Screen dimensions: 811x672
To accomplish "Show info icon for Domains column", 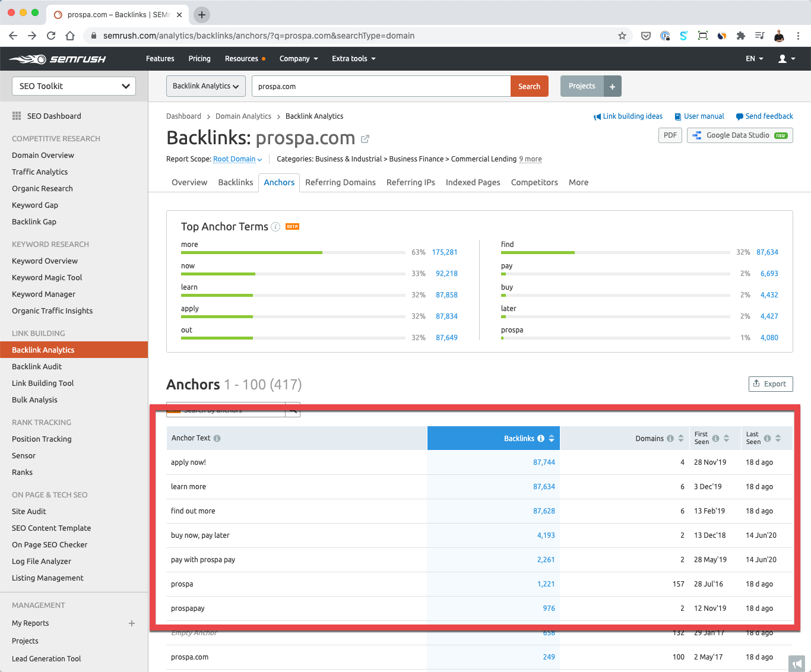I will (670, 438).
